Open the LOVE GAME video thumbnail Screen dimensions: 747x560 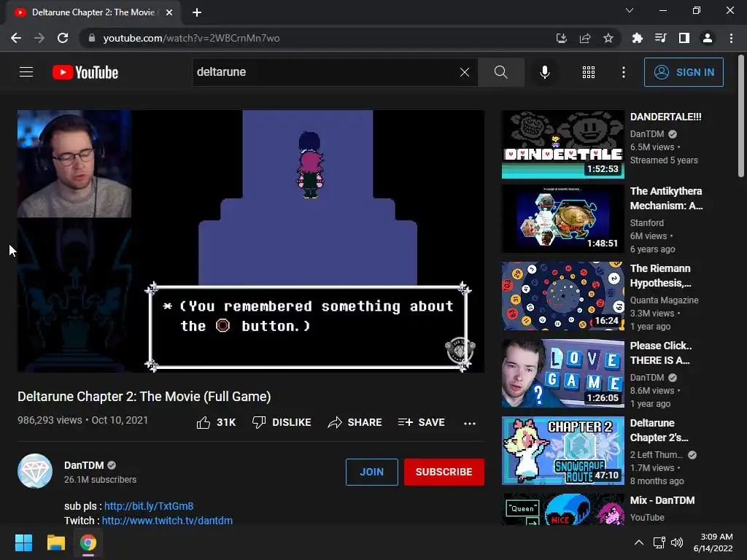pyautogui.click(x=562, y=373)
